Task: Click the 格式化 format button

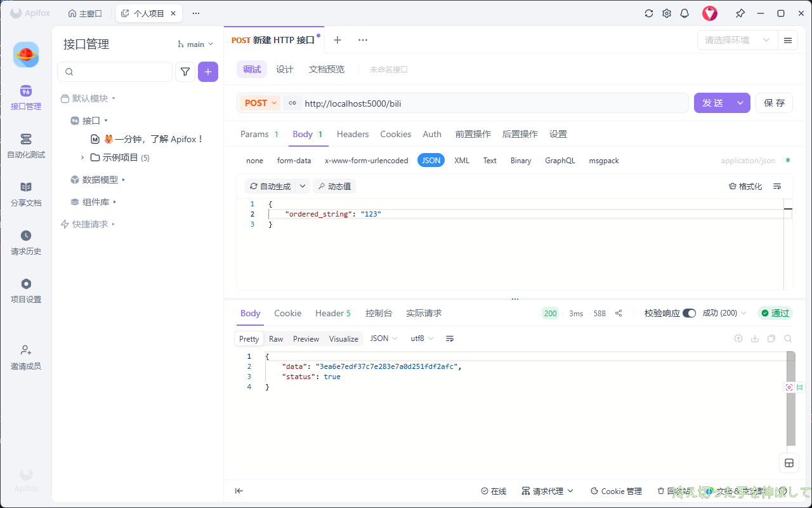Action: click(x=745, y=186)
